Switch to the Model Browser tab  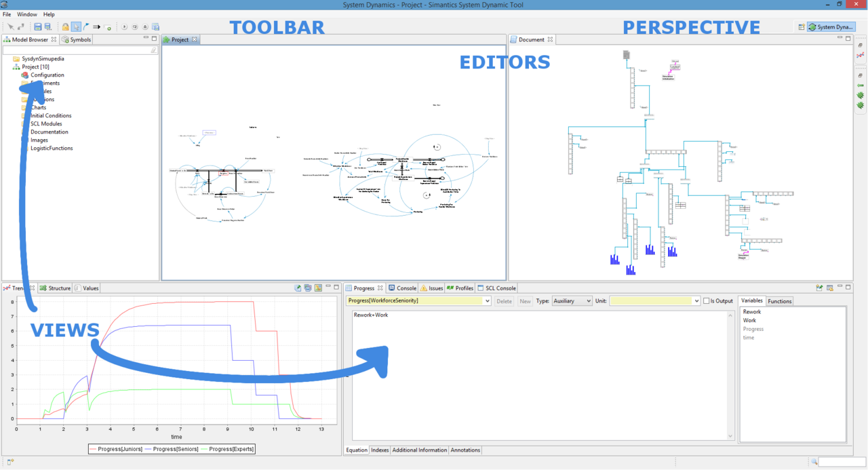tap(30, 39)
